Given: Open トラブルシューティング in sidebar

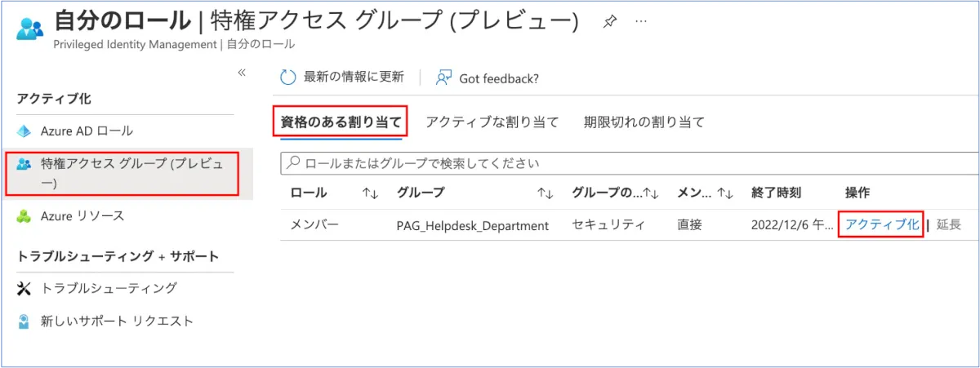Looking at the screenshot, I should [x=109, y=288].
